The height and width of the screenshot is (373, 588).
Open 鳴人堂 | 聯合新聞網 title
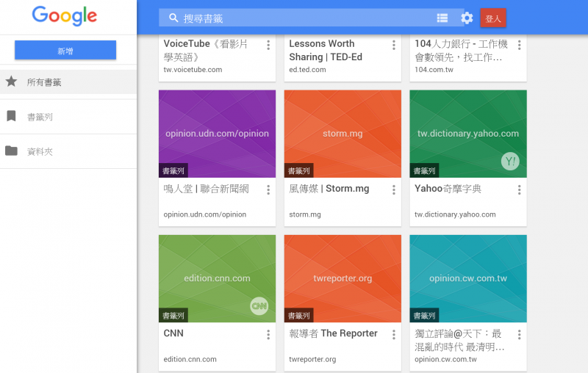(x=206, y=189)
